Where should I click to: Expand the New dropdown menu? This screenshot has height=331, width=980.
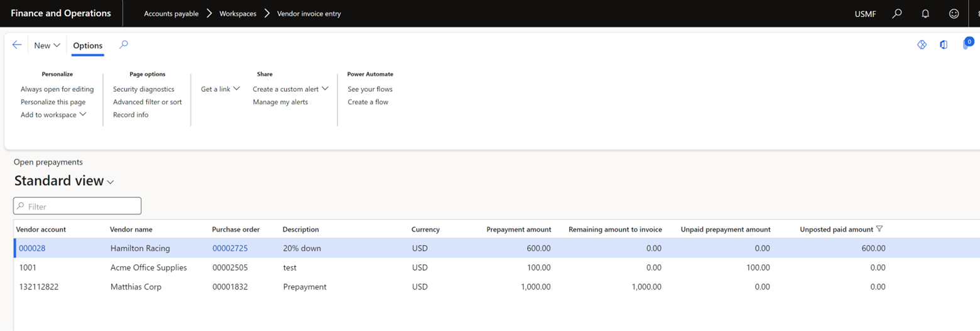47,45
